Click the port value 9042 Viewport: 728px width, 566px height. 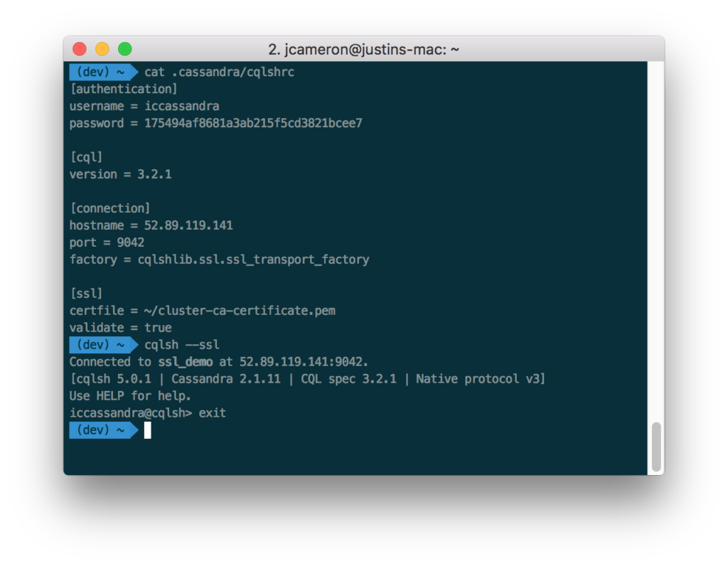click(x=131, y=243)
